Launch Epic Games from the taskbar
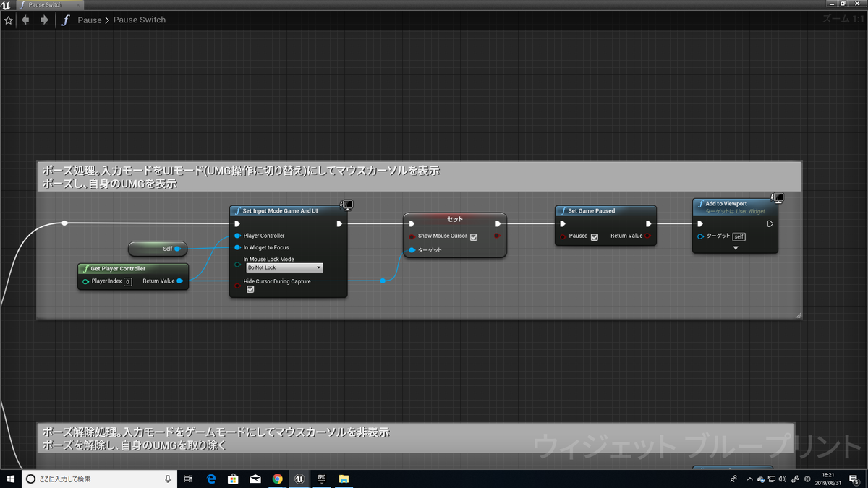Screen dimensions: 868x488 point(321,479)
